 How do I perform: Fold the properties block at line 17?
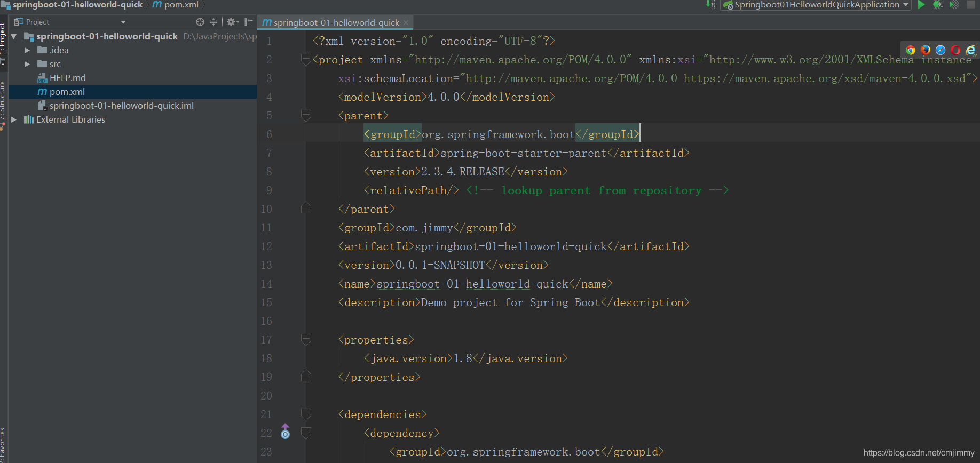coord(306,339)
